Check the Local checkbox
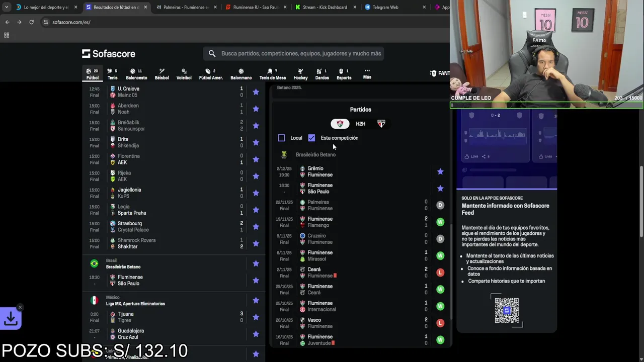This screenshot has height=362, width=644. [x=281, y=138]
